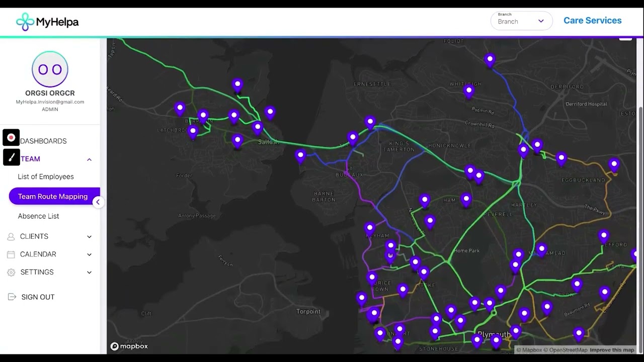Open the OpenStreetMap attribution link
Viewport: 644px width, 362px height.
[565, 350]
